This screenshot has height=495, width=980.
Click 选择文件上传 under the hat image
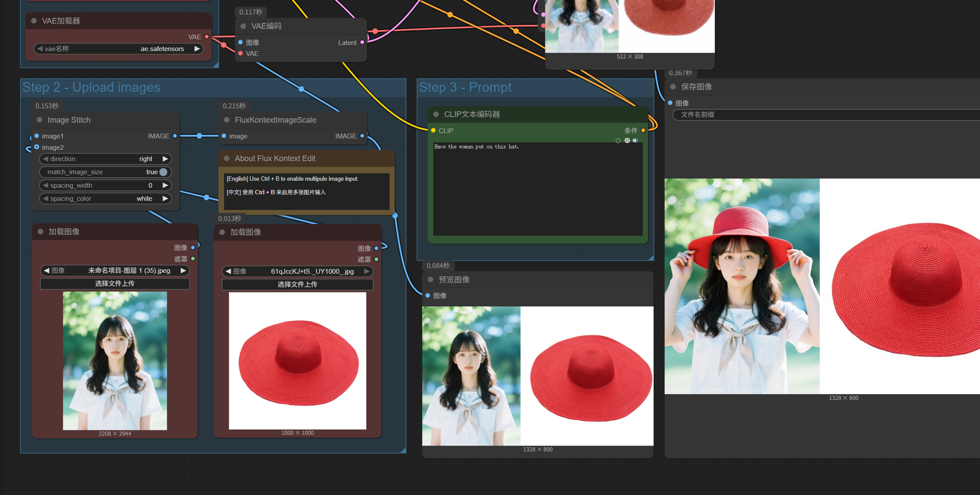point(297,285)
